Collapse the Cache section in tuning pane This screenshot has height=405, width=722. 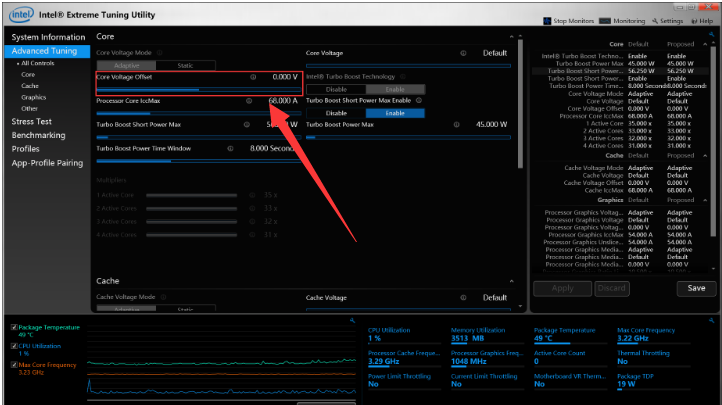[512, 281]
